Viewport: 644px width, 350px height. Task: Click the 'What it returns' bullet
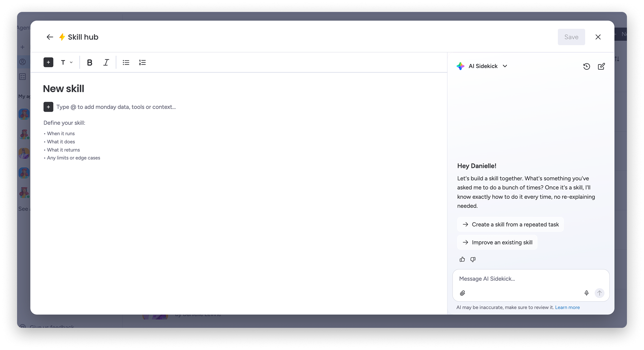[63, 150]
